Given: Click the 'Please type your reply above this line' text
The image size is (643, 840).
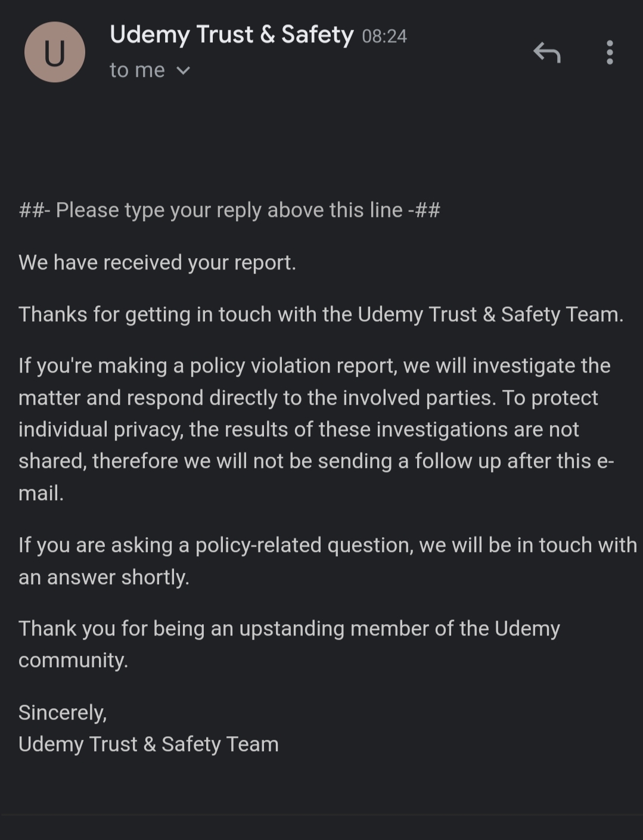Looking at the screenshot, I should click(x=229, y=210).
